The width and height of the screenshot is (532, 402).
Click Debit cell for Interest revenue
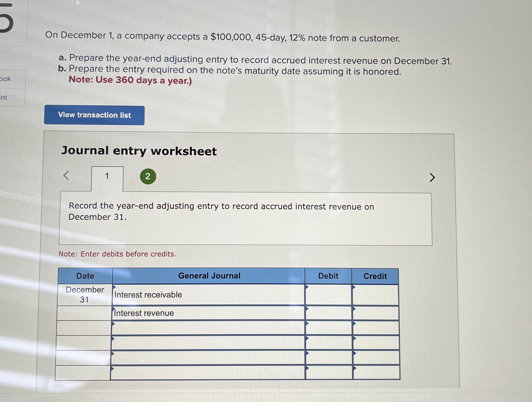(328, 313)
